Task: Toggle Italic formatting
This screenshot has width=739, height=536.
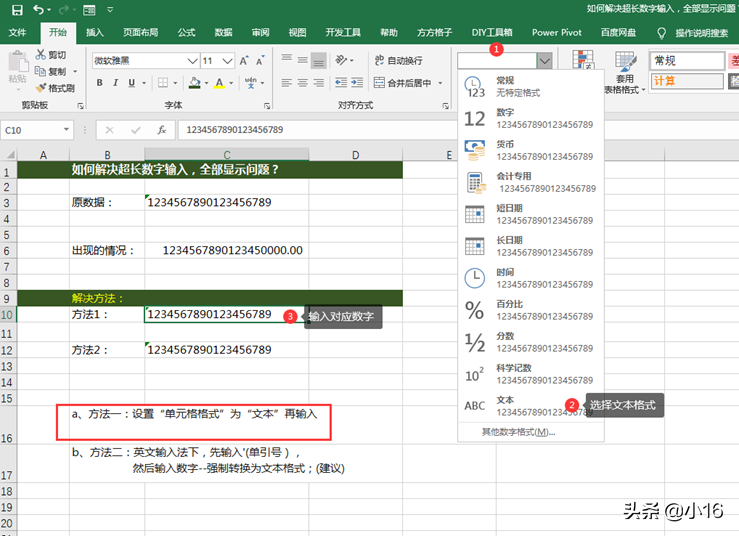Action: [x=115, y=83]
